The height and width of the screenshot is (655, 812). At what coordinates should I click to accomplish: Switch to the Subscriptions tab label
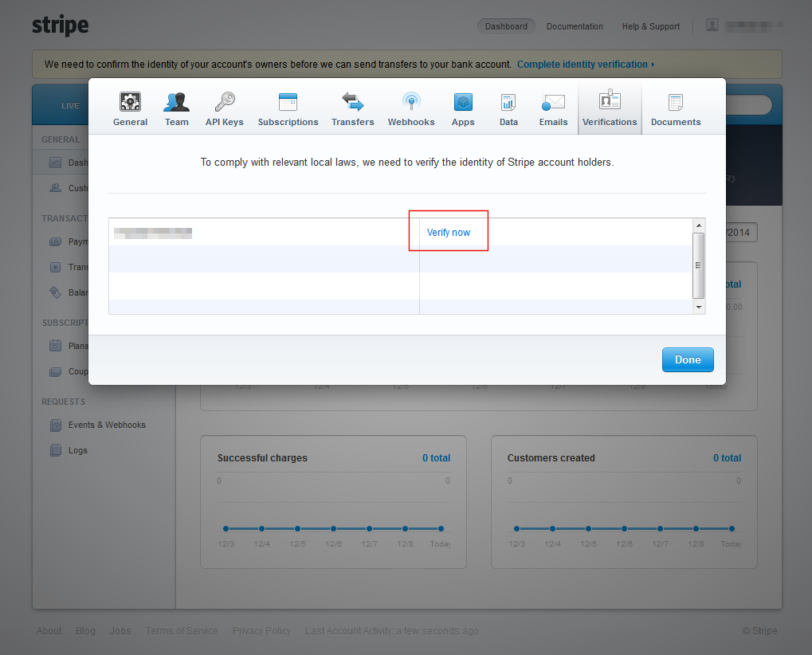(x=288, y=122)
